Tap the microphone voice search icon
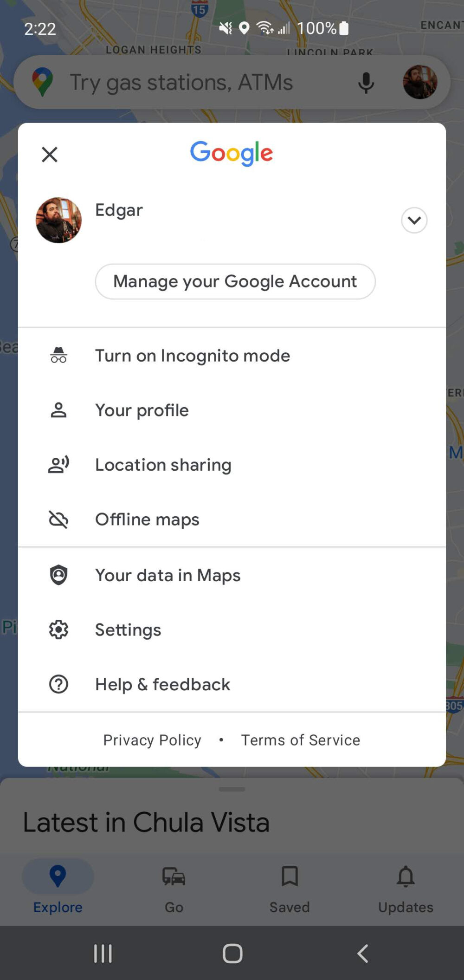Image resolution: width=464 pixels, height=980 pixels. [x=366, y=83]
